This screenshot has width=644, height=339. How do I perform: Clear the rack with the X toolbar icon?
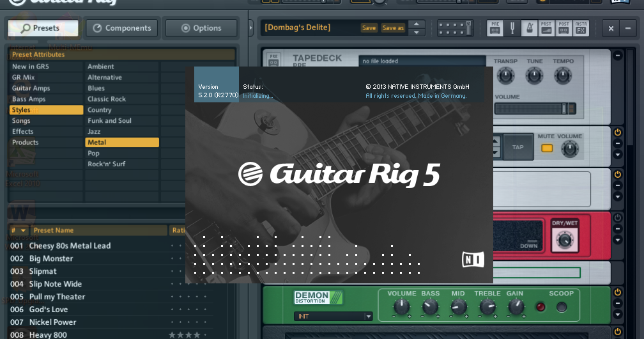[x=611, y=28]
